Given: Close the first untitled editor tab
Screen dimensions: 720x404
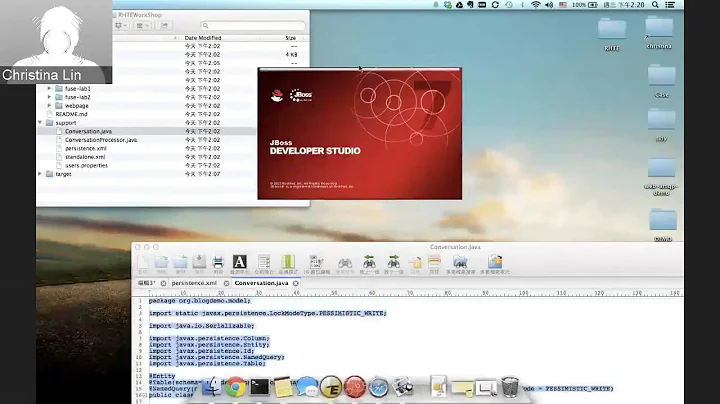Looking at the screenshot, I should [163, 284].
